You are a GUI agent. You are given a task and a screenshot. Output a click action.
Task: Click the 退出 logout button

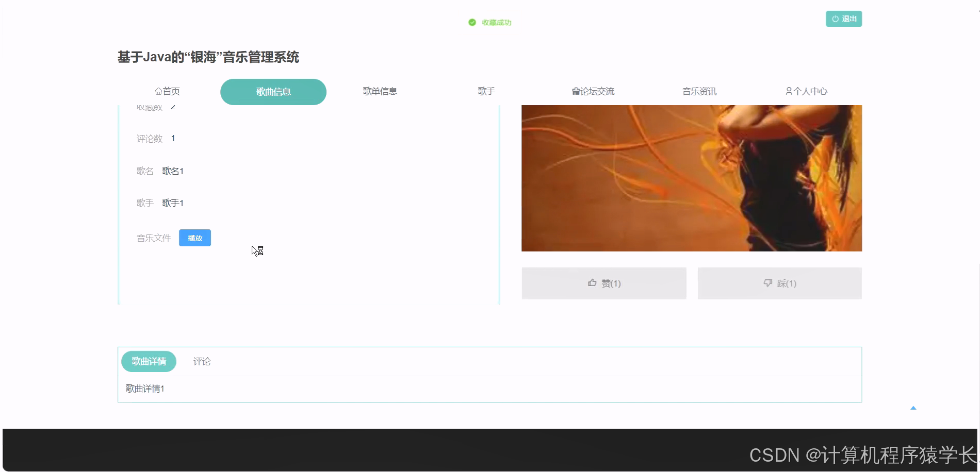pyautogui.click(x=844, y=19)
